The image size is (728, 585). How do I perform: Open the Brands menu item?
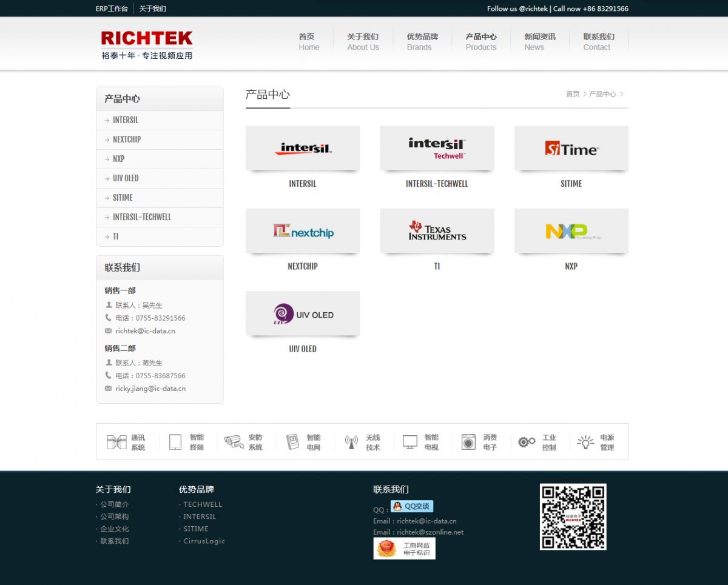pyautogui.click(x=422, y=42)
